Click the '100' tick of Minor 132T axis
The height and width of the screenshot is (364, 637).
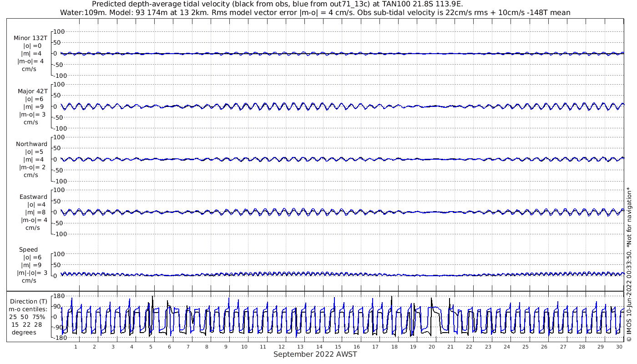(60, 31)
